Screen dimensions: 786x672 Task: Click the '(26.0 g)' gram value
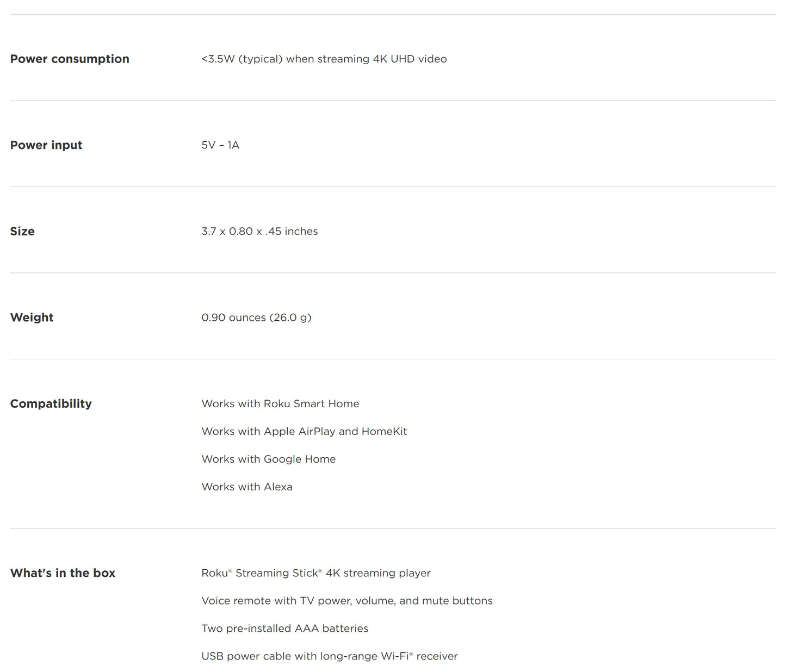pos(290,318)
